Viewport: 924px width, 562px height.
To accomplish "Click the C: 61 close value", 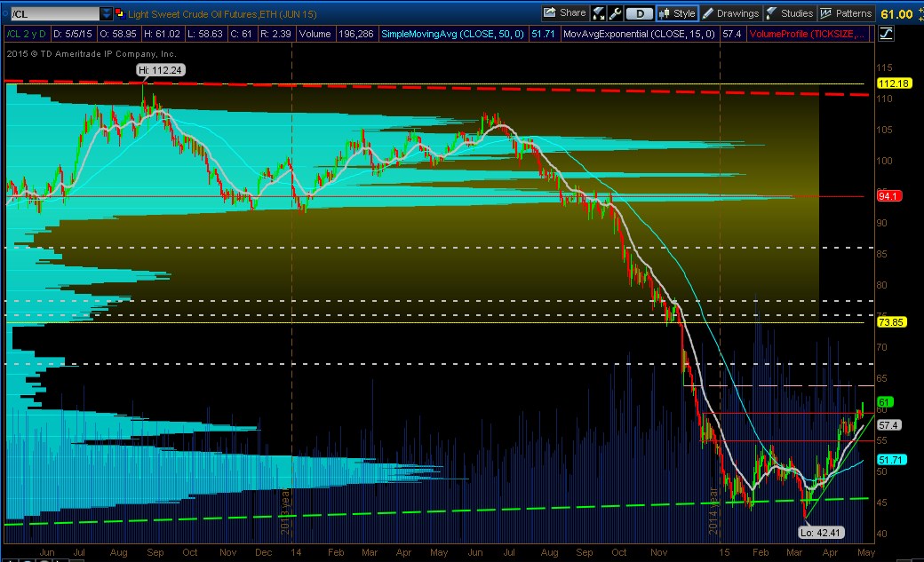I will click(x=242, y=34).
